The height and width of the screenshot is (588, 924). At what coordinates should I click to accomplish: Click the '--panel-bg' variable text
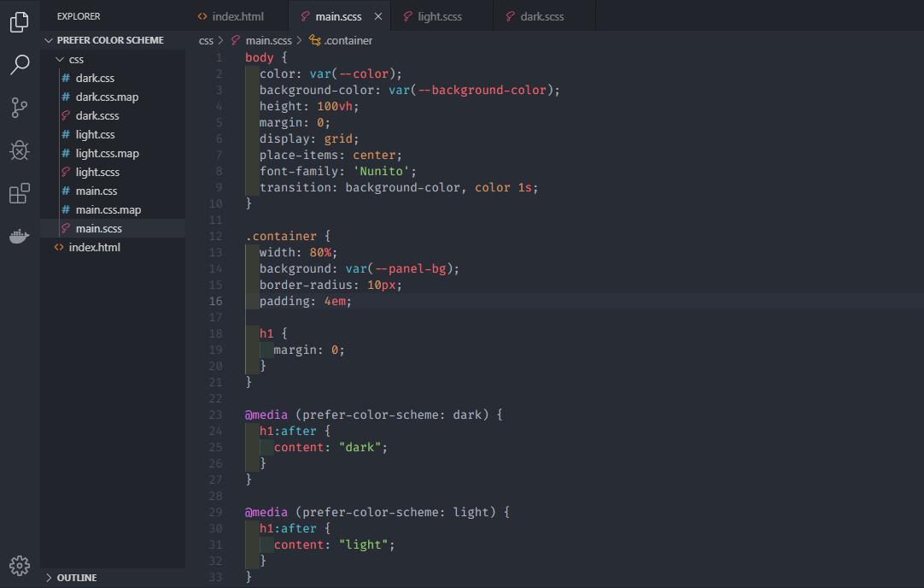pos(410,268)
